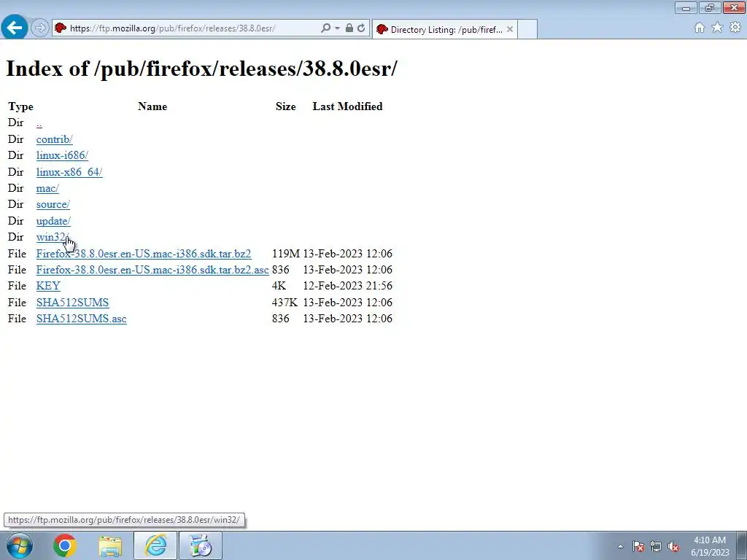Open the linux-x86_64/ directory link

[69, 172]
